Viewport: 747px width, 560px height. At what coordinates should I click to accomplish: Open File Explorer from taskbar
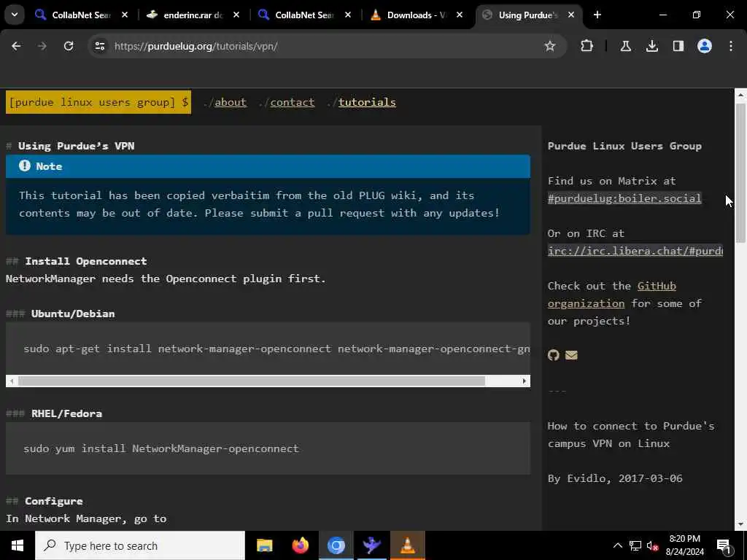click(264, 545)
